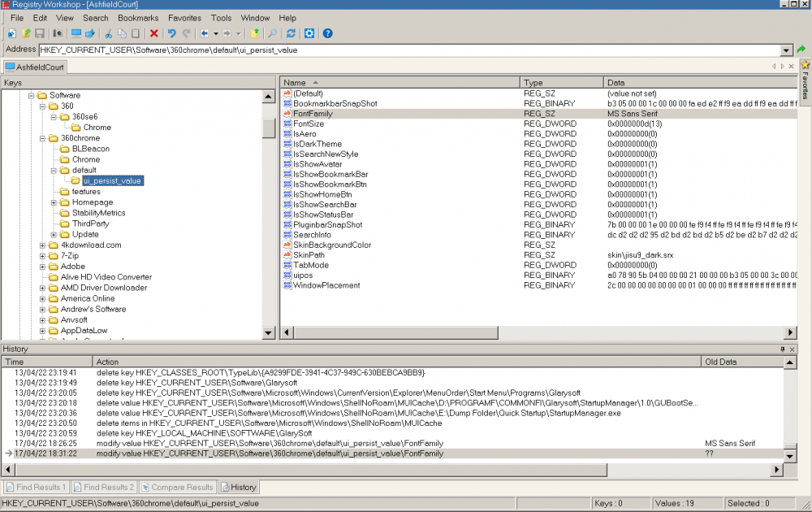
Task: Switch to the Find Results 1 tab
Action: [35, 488]
